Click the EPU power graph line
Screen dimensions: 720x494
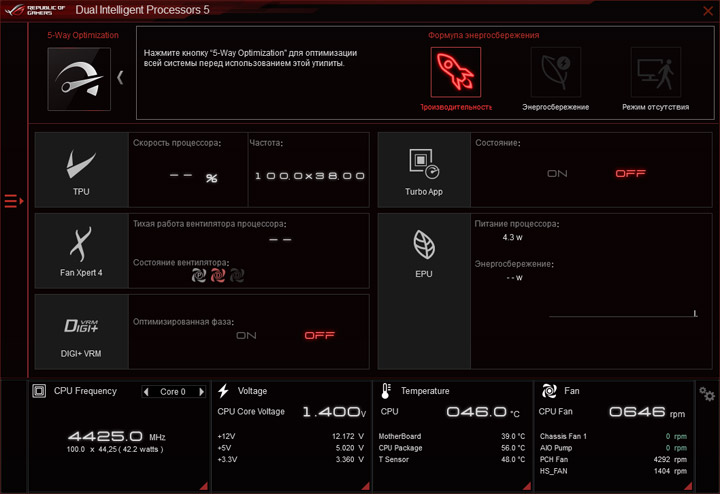[x=624, y=315]
